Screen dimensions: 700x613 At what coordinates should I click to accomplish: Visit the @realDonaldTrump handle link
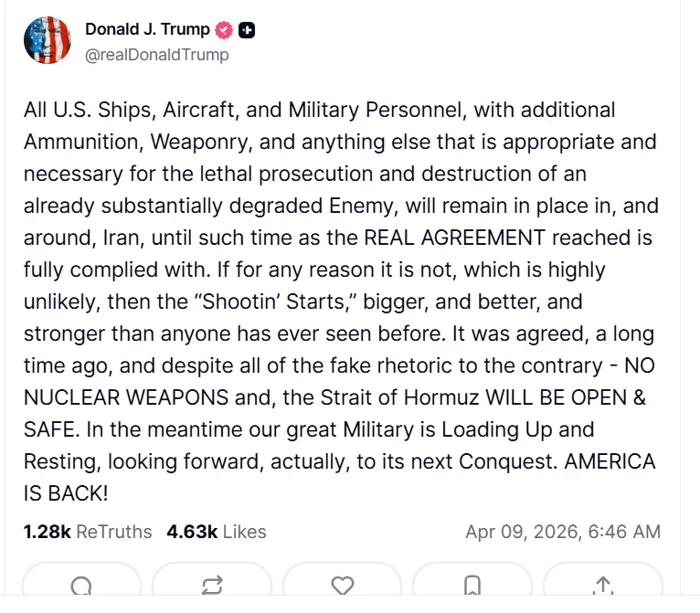[x=156, y=55]
